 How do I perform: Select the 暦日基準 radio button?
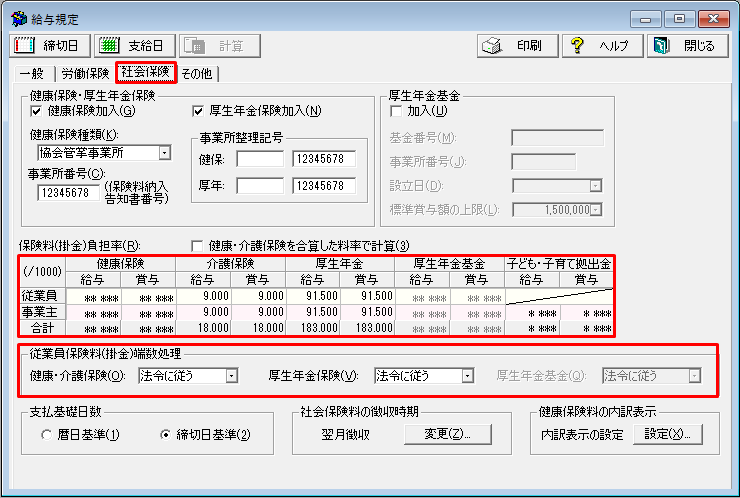tap(47, 435)
